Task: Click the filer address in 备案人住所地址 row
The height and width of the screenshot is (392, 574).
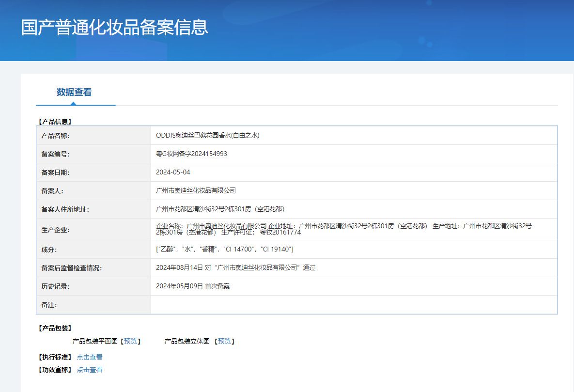Action: [x=220, y=209]
